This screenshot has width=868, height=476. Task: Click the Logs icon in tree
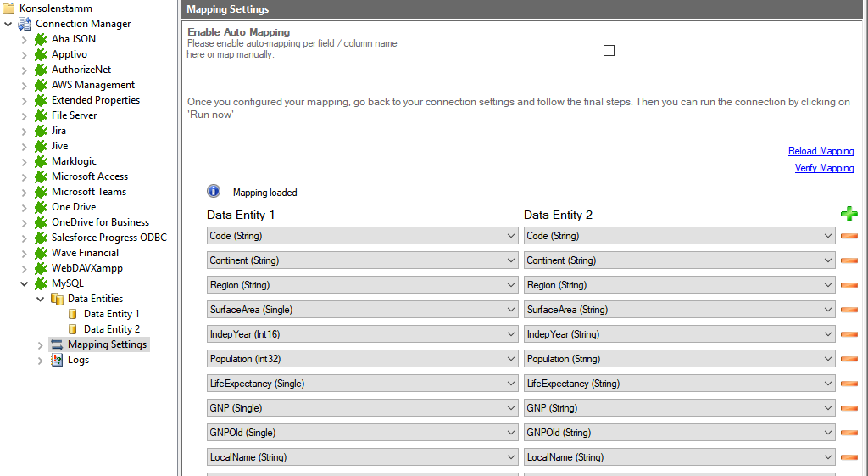pos(57,360)
